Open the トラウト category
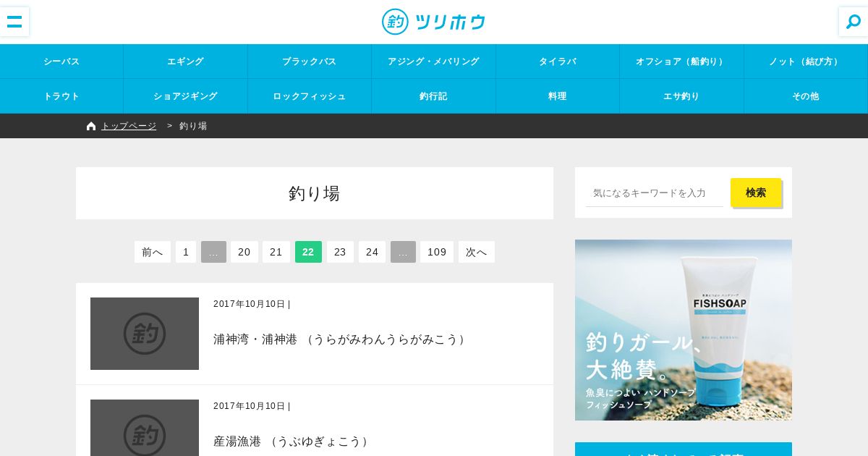The height and width of the screenshot is (456, 868). tap(61, 96)
